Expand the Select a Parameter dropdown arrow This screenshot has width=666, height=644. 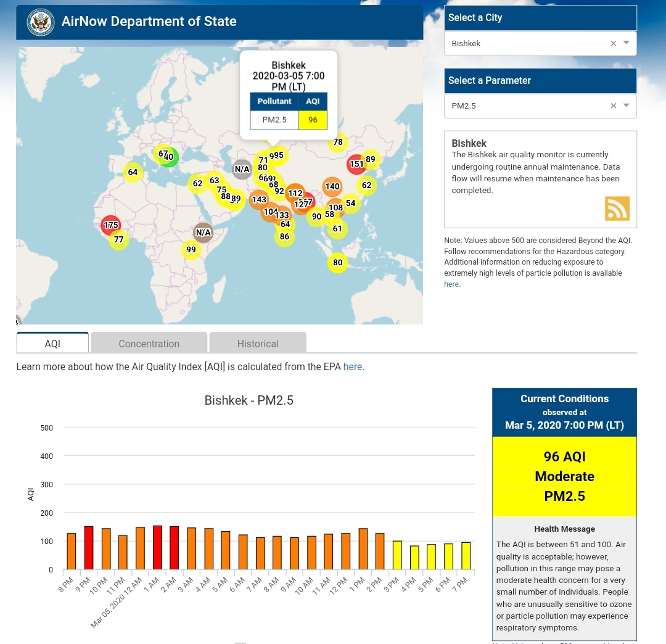(627, 105)
